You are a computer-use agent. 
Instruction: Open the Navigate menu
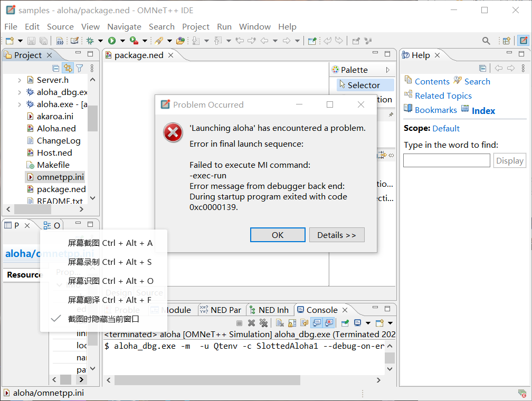pos(124,26)
